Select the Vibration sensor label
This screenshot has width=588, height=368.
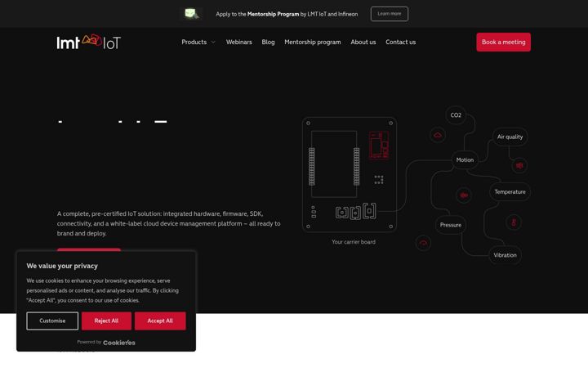(505, 255)
